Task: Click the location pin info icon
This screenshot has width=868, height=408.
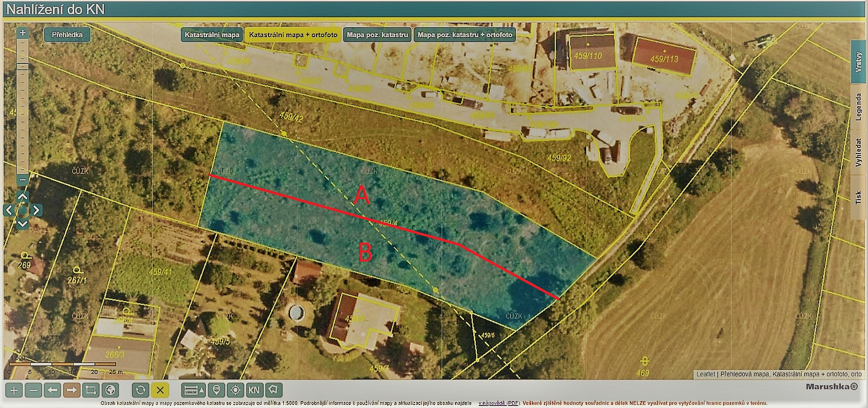Action: point(216,390)
